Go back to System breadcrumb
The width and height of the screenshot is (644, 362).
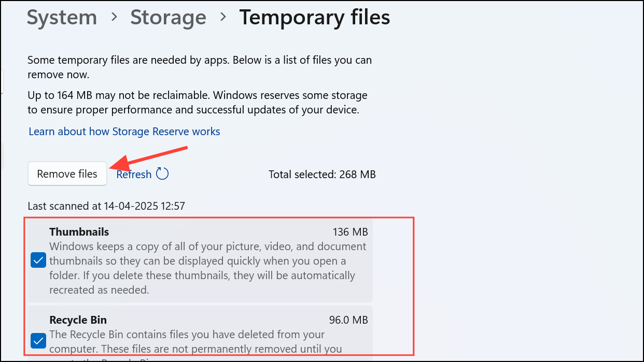coord(62,17)
